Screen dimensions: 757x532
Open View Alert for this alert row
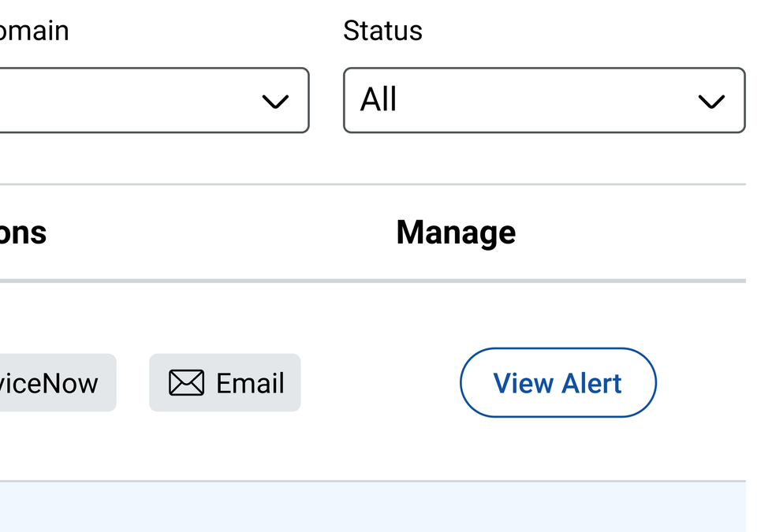pos(557,382)
